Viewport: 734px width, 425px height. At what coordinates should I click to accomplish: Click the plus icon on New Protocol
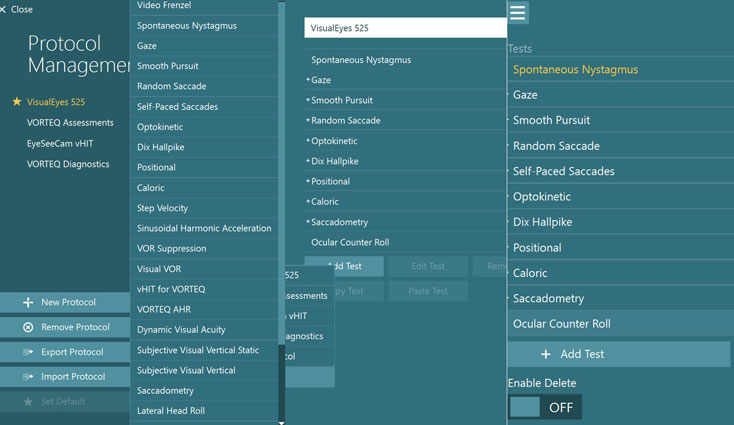(x=28, y=302)
